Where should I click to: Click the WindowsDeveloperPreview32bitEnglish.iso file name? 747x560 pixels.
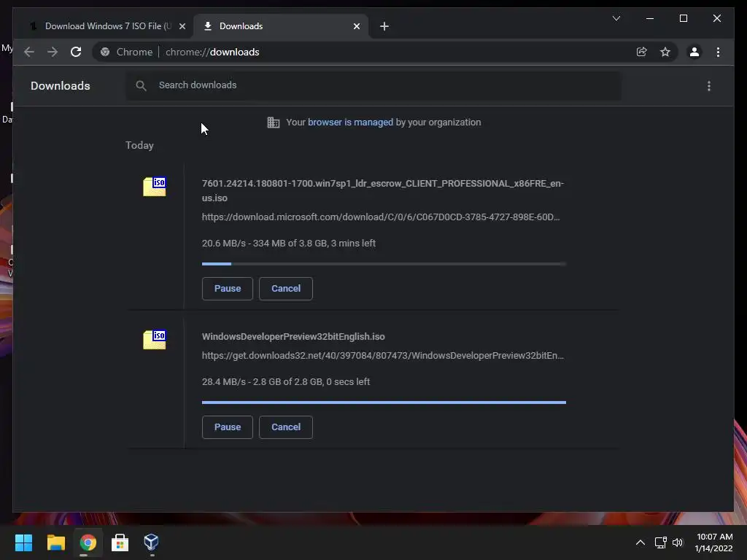pyautogui.click(x=293, y=337)
